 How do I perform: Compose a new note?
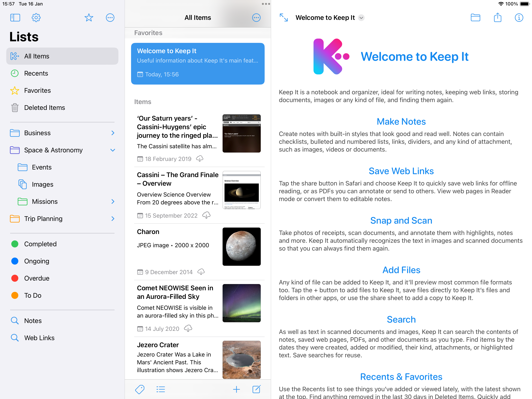point(256,389)
